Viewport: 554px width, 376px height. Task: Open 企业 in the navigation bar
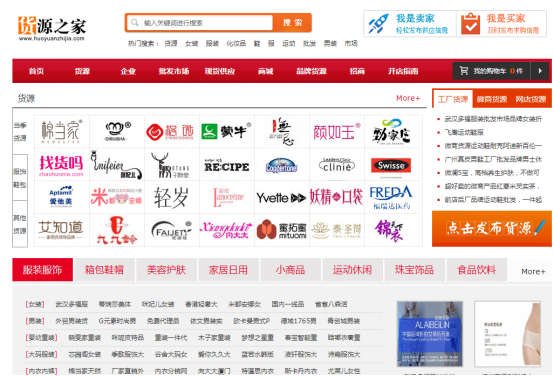[128, 71]
